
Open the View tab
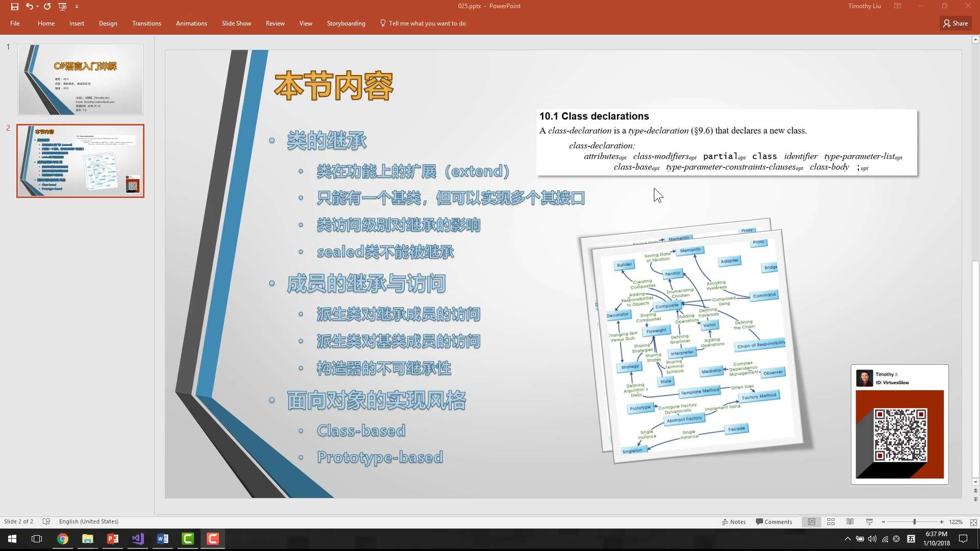(x=306, y=23)
